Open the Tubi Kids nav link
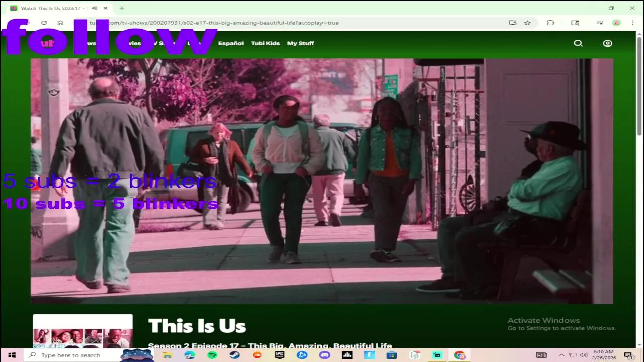Image resolution: width=644 pixels, height=362 pixels. tap(265, 43)
